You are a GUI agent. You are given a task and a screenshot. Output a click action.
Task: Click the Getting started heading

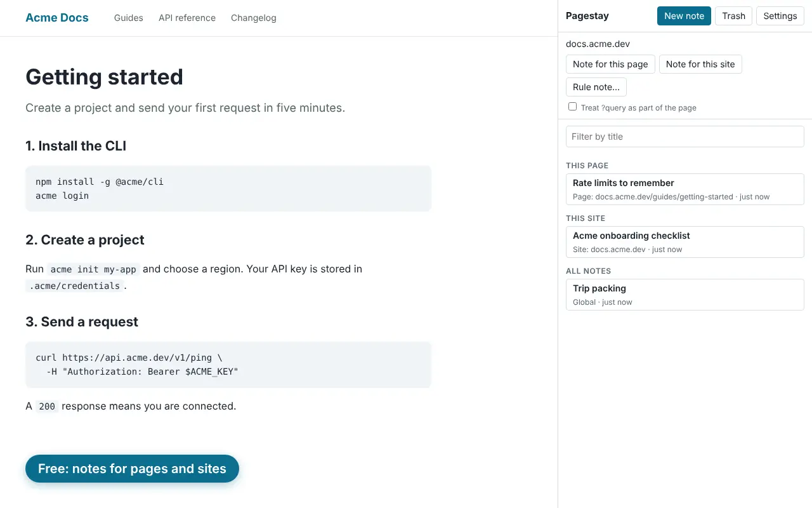(x=104, y=77)
